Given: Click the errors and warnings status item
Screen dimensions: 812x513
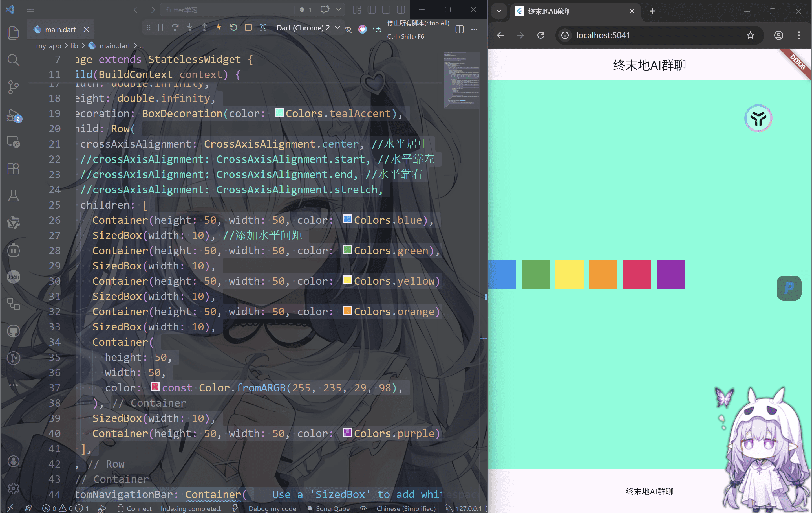Looking at the screenshot, I should [x=65, y=508].
